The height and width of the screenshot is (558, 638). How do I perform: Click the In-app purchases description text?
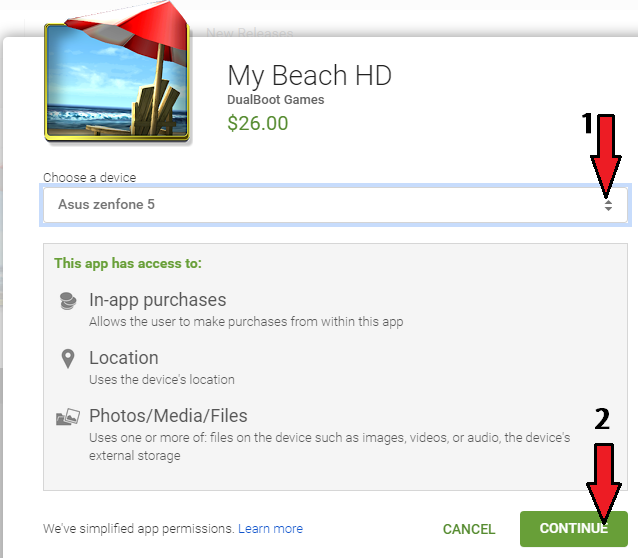click(x=245, y=322)
